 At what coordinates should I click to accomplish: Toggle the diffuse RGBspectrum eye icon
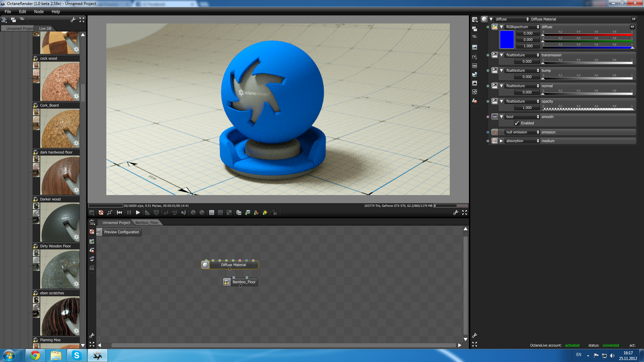632,27
